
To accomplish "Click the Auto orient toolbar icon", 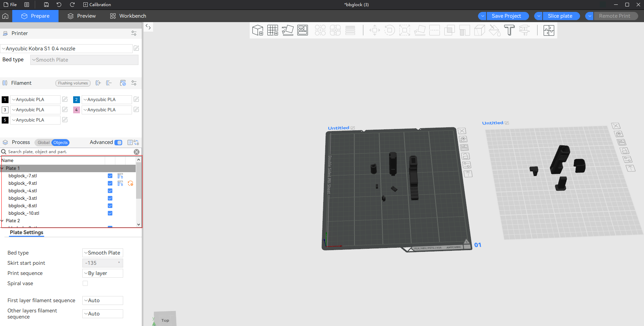I will click(287, 30).
